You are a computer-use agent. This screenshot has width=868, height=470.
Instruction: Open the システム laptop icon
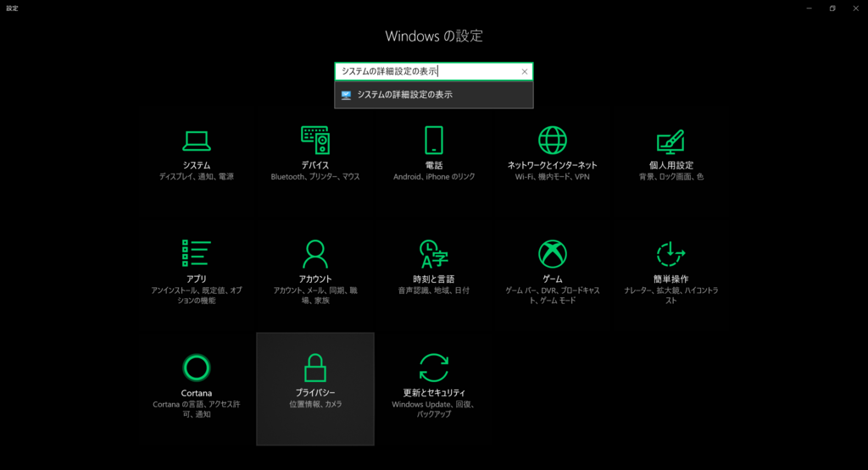pos(197,141)
